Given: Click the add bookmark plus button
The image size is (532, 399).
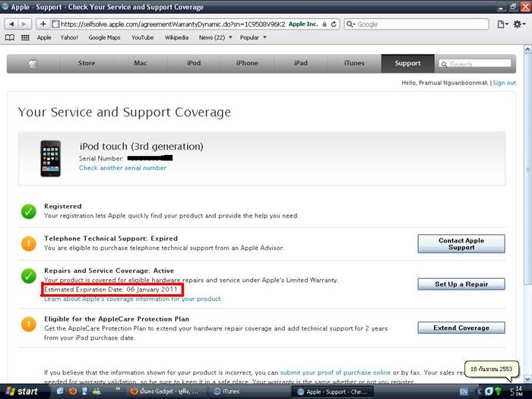Looking at the screenshot, I should [43, 24].
